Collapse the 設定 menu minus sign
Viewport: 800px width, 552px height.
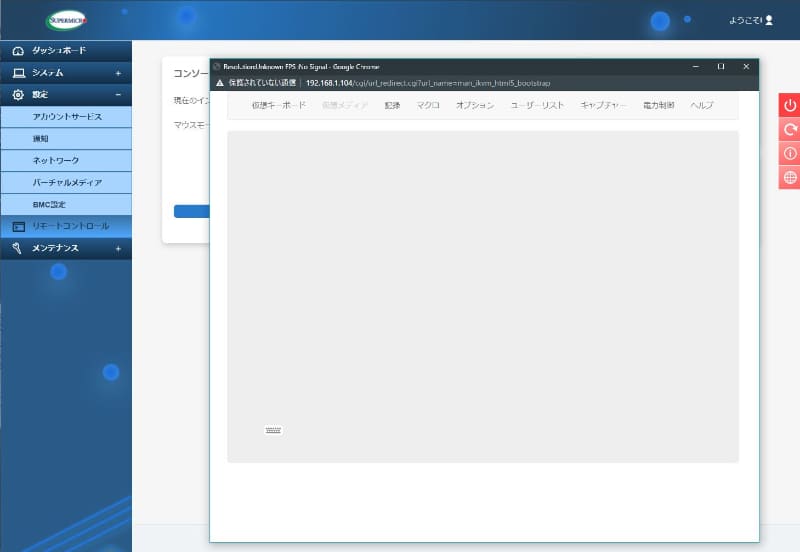(x=118, y=95)
